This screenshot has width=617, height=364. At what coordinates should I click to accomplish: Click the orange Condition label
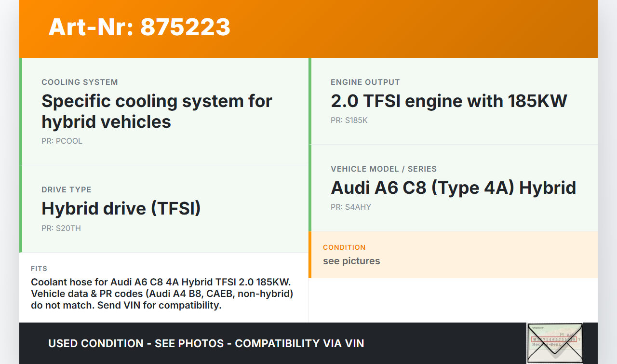(x=344, y=247)
